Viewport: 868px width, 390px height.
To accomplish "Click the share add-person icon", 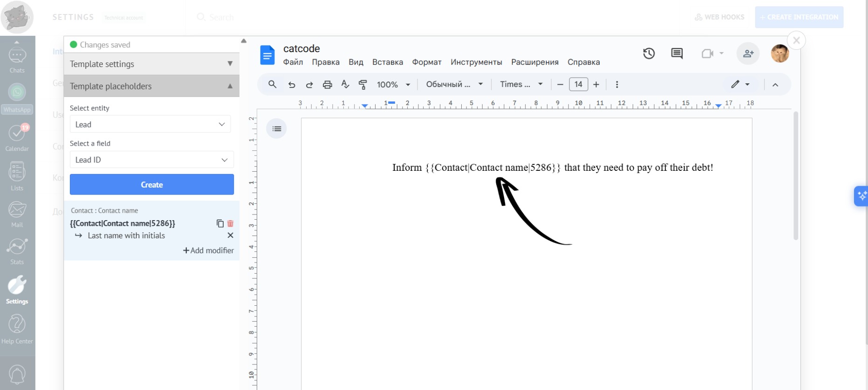I will [748, 54].
